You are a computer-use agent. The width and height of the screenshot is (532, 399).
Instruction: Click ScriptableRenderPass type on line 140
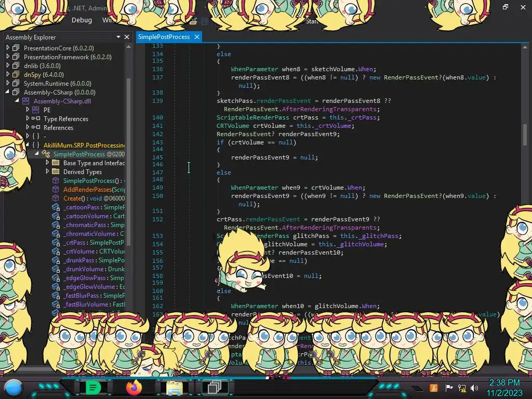coord(253,117)
